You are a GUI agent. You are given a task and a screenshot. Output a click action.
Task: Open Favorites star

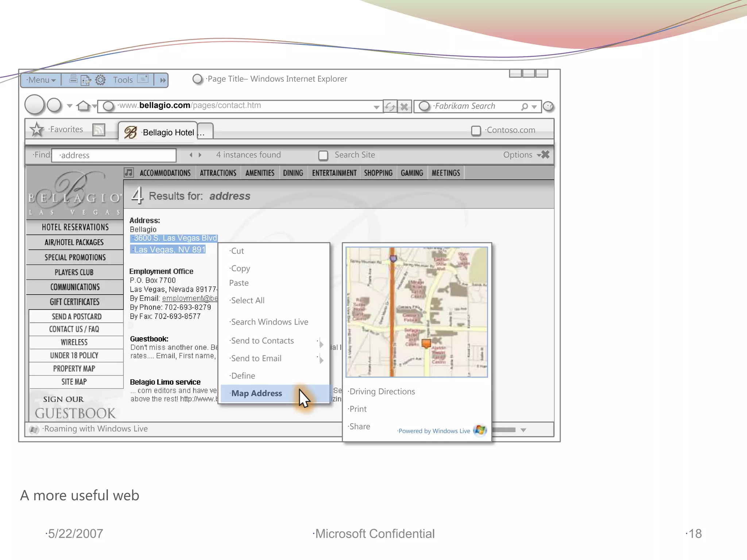point(37,129)
